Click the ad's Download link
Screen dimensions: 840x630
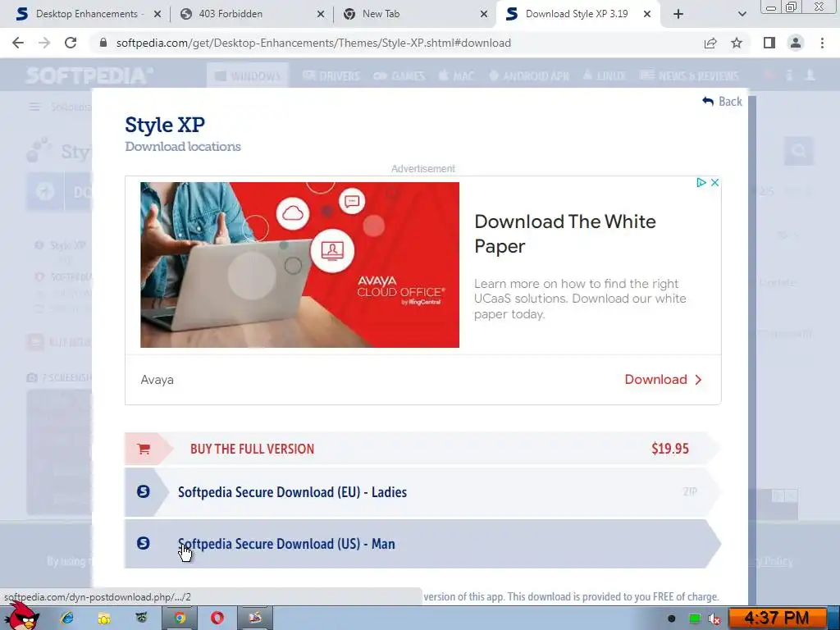pyautogui.click(x=663, y=379)
